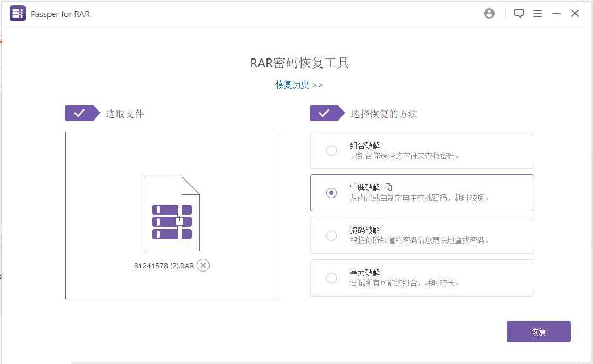
Task: Select the 暴力破解 radio button
Action: click(331, 278)
